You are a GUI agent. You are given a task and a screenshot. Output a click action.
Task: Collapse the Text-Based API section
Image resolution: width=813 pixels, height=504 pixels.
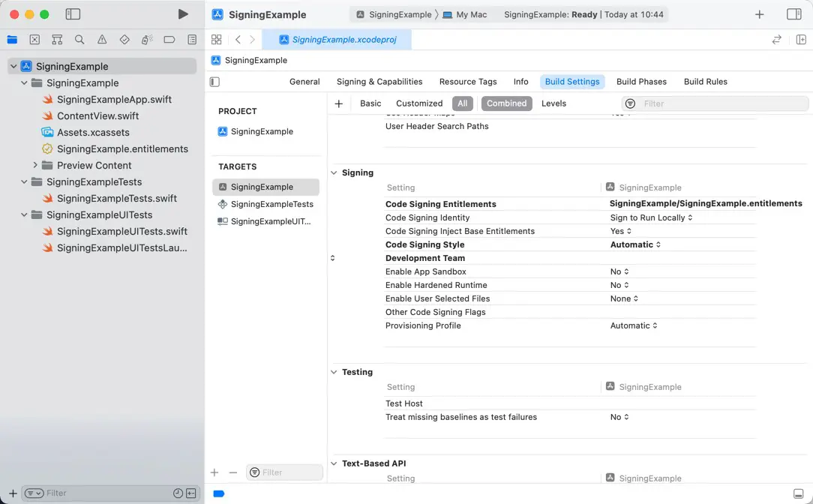click(x=334, y=463)
